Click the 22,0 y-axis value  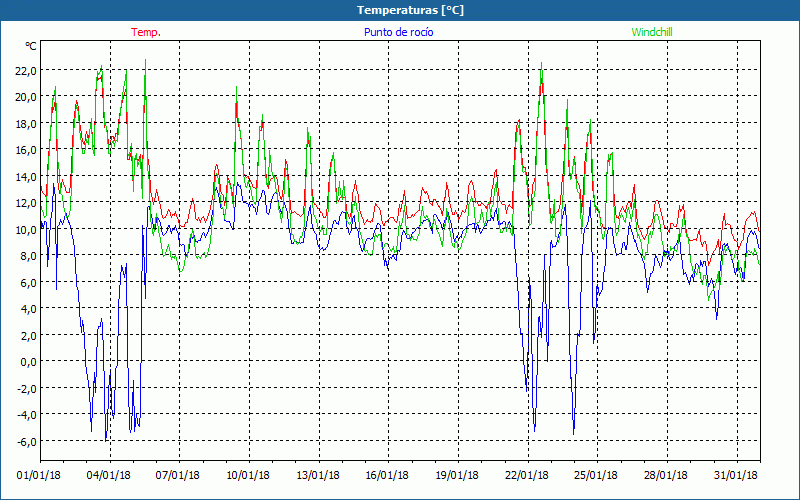[x=26, y=70]
